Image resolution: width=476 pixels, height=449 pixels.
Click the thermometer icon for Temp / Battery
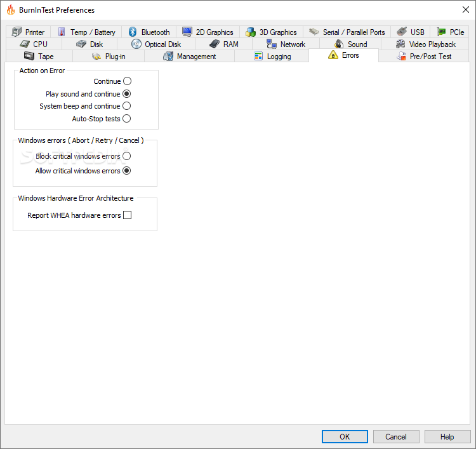tap(62, 32)
